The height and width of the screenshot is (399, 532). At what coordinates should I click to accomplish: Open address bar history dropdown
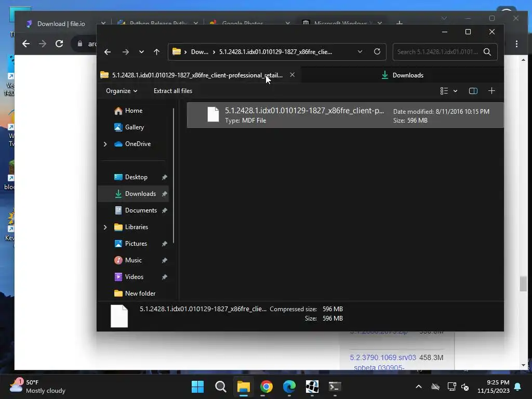[360, 51]
